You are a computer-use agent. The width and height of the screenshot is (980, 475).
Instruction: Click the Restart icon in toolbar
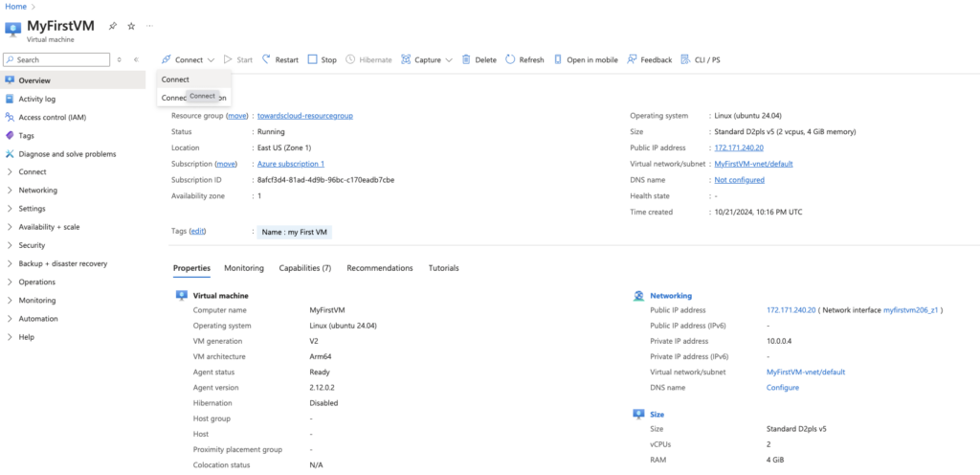click(x=266, y=59)
